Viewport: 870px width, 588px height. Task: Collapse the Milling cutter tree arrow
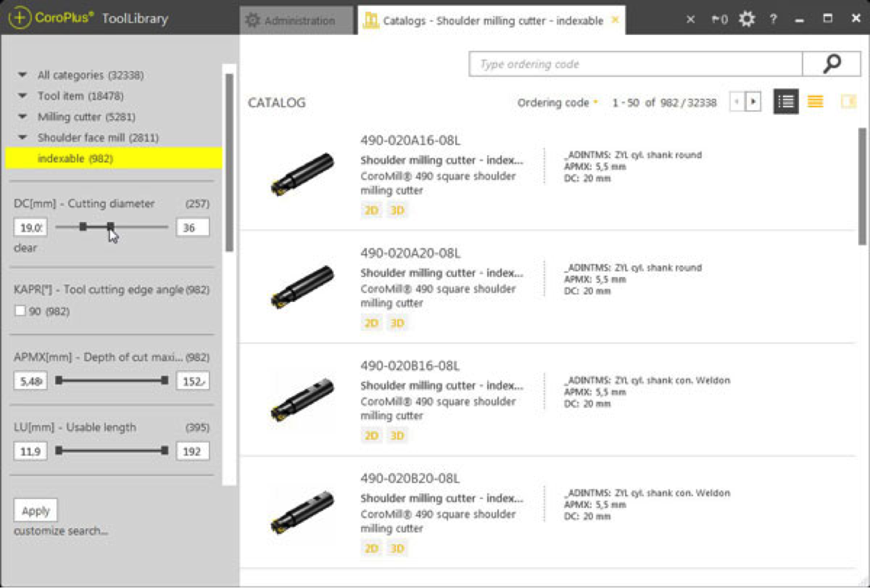23,117
